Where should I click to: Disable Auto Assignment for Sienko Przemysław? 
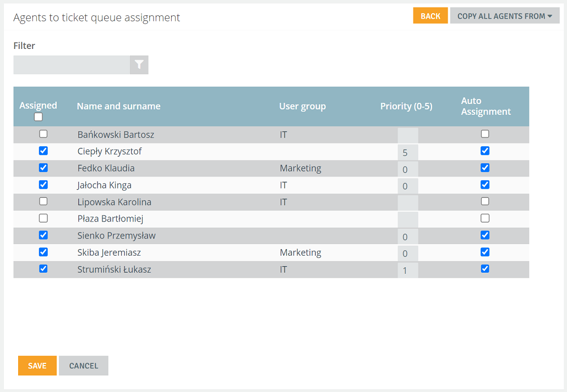[486, 235]
